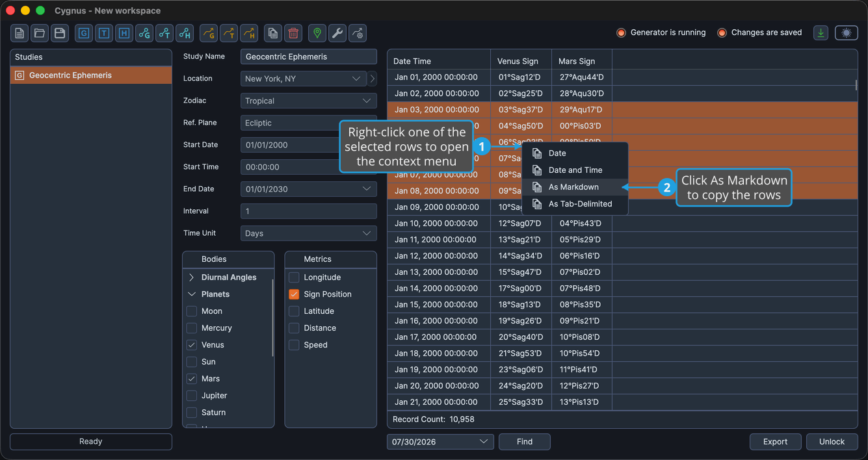868x460 pixels.
Task: Click the Ready status button
Action: (x=91, y=442)
